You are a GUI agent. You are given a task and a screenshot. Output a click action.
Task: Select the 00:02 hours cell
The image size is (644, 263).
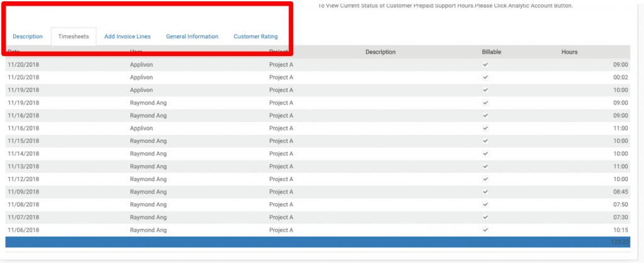[620, 77]
